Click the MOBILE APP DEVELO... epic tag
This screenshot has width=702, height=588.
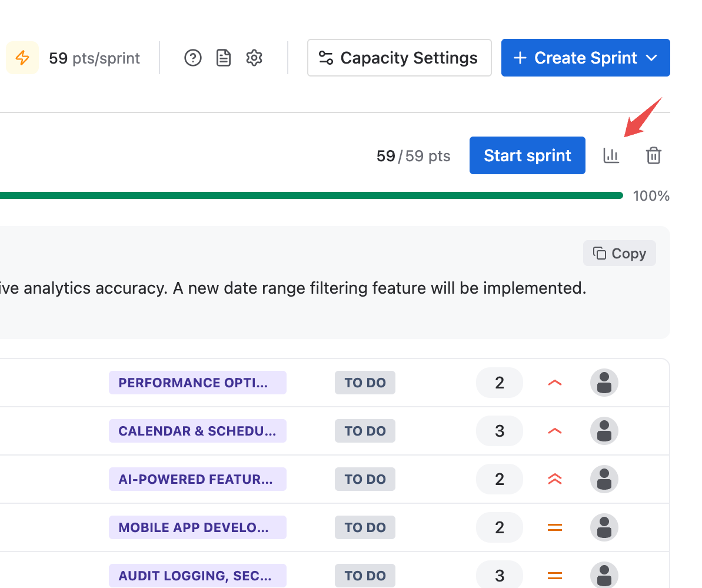coord(198,527)
